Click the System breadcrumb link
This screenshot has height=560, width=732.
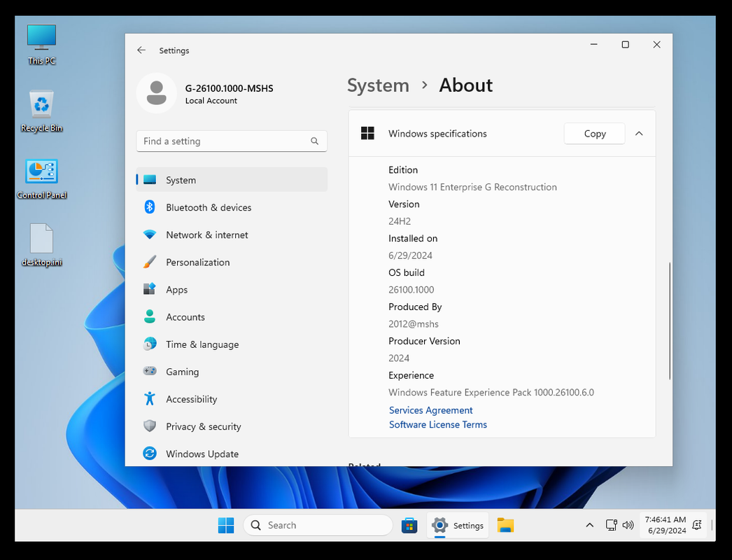click(x=378, y=85)
